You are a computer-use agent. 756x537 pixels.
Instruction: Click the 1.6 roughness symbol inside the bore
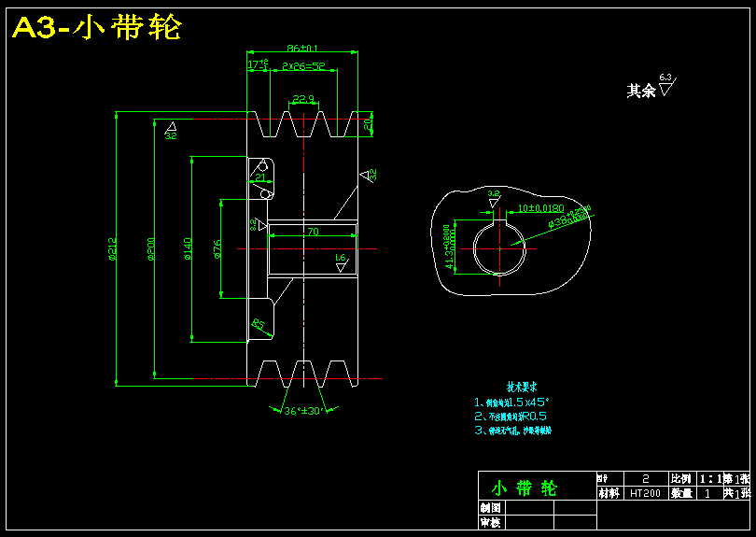click(341, 263)
